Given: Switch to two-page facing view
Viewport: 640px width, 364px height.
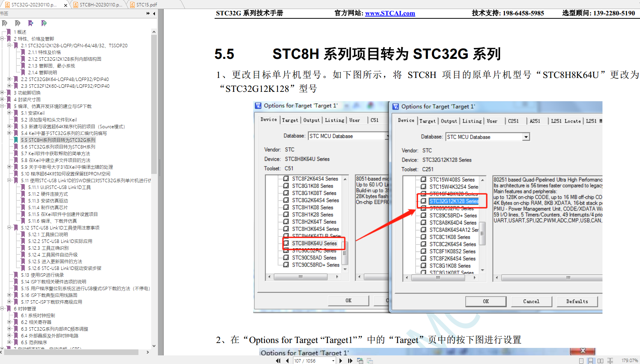Looking at the screenshot, I should click(x=600, y=361).
